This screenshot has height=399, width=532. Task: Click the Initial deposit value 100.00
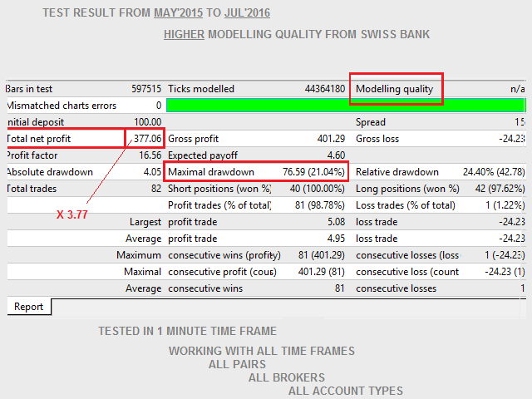click(148, 122)
